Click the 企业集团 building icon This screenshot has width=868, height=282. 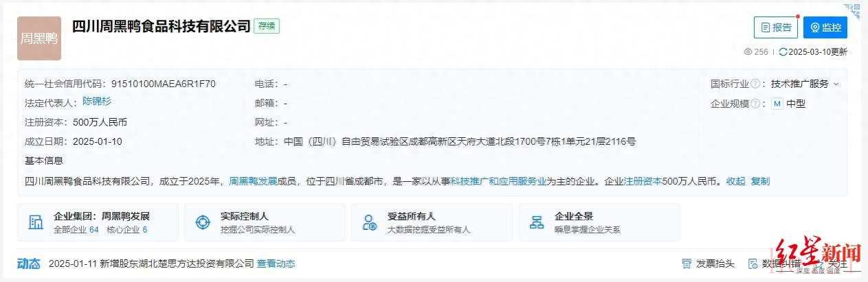coord(35,222)
